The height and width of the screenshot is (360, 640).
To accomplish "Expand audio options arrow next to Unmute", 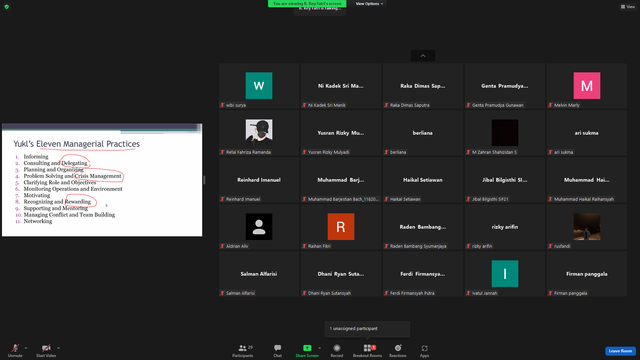I will click(x=26, y=348).
